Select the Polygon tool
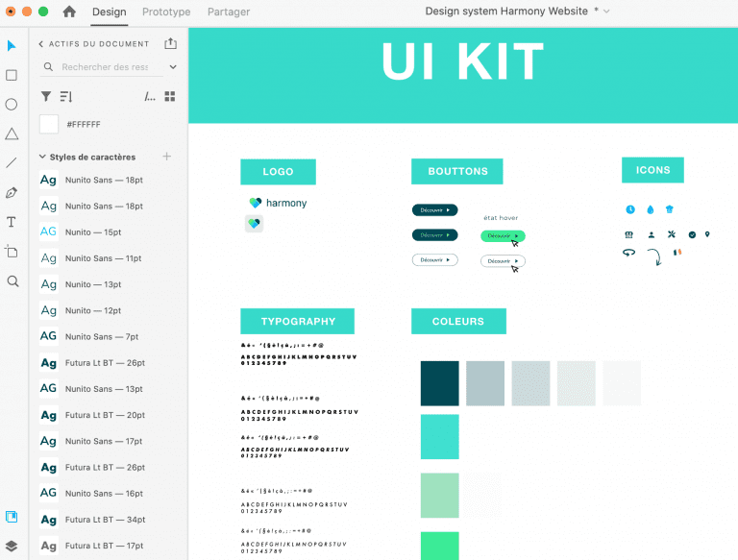 (x=12, y=134)
